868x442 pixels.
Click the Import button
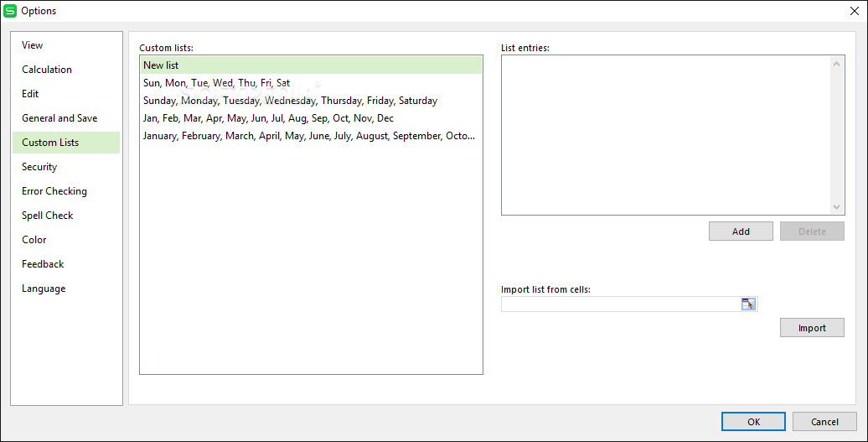(x=812, y=328)
